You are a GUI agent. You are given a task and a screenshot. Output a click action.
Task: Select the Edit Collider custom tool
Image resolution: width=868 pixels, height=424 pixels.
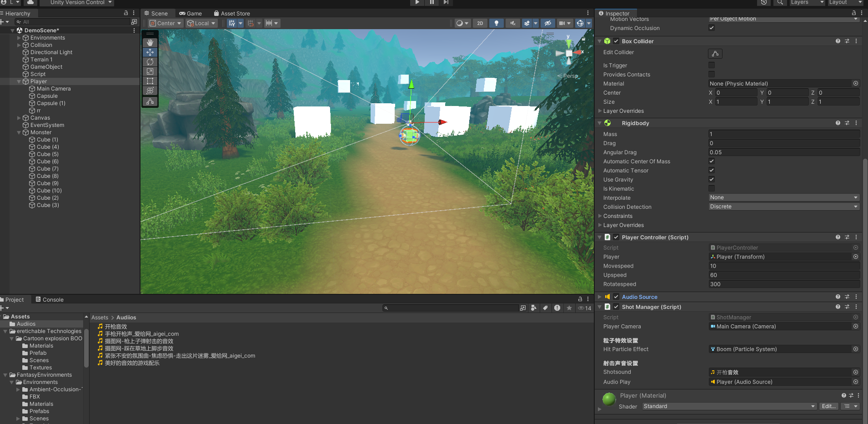(150, 101)
